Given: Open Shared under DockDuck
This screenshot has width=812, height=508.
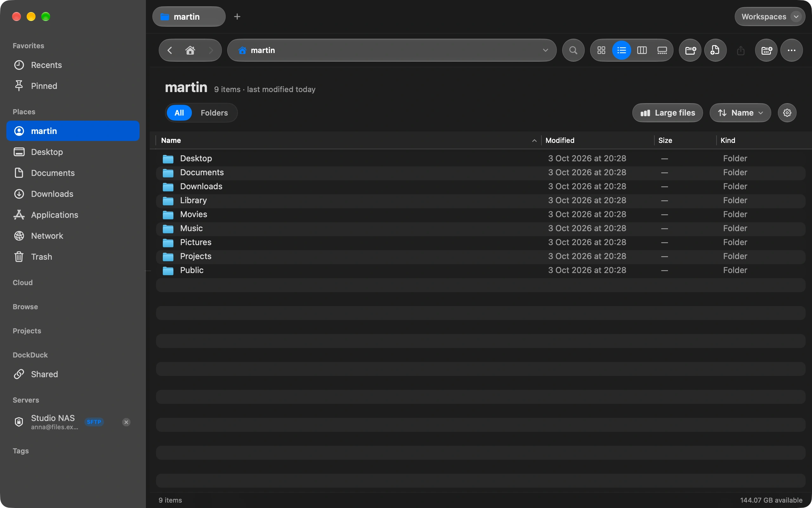Looking at the screenshot, I should [73, 374].
